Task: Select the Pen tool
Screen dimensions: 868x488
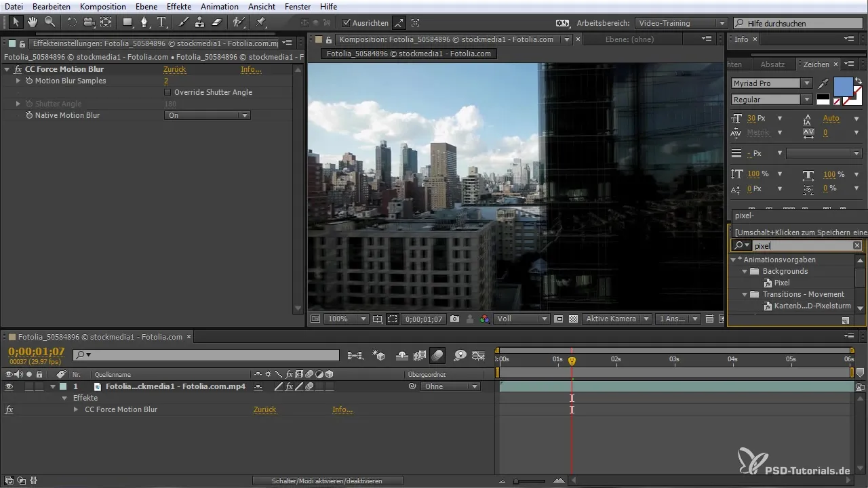Action: pyautogui.click(x=144, y=22)
